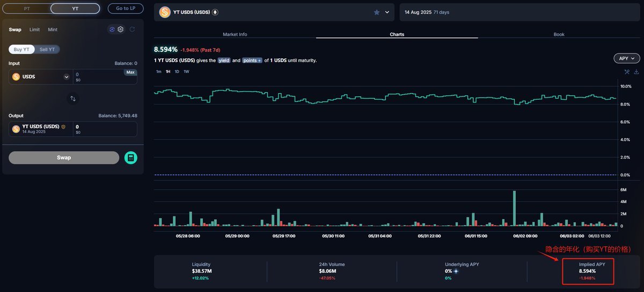Image resolution: width=644 pixels, height=292 pixels.
Task: Click the shield icon beside YT USDS output
Action: click(63, 126)
